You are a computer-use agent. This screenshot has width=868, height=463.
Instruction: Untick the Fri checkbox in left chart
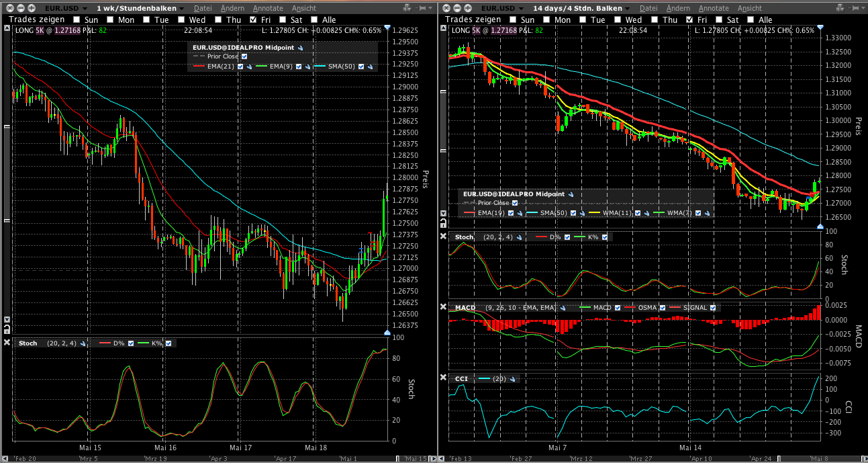click(252, 20)
